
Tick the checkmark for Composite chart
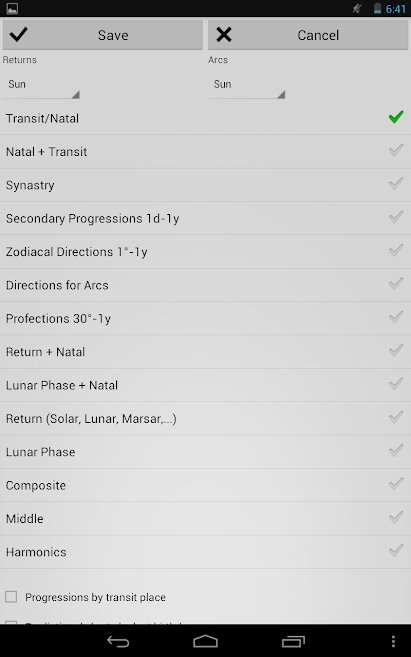click(396, 484)
